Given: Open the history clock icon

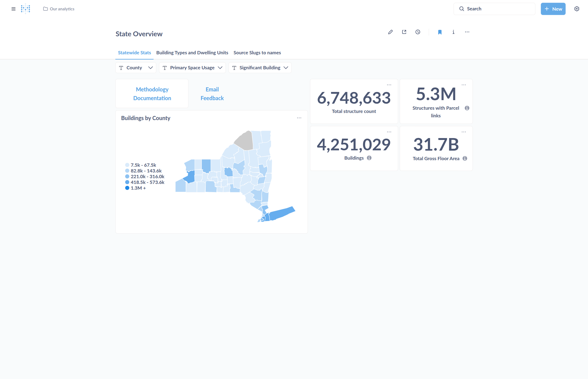Looking at the screenshot, I should point(418,32).
